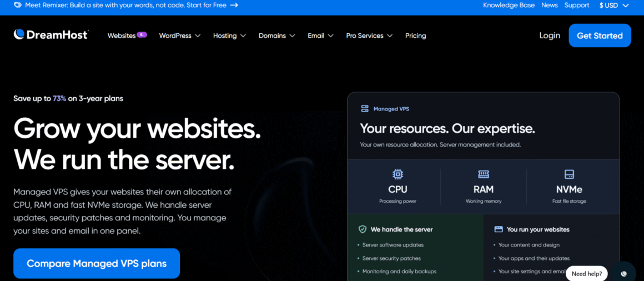The width and height of the screenshot is (644, 281).
Task: Click the Your resources. Our expertise. heading
Action: tap(447, 129)
